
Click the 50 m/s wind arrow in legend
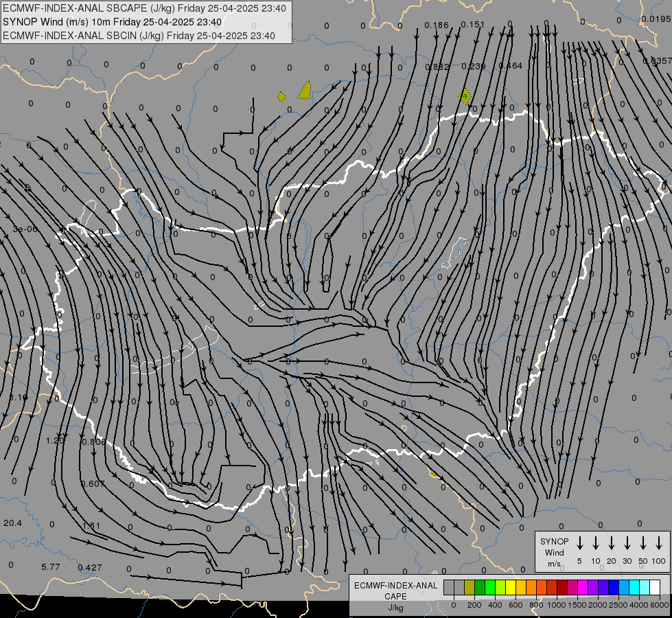pos(643,543)
